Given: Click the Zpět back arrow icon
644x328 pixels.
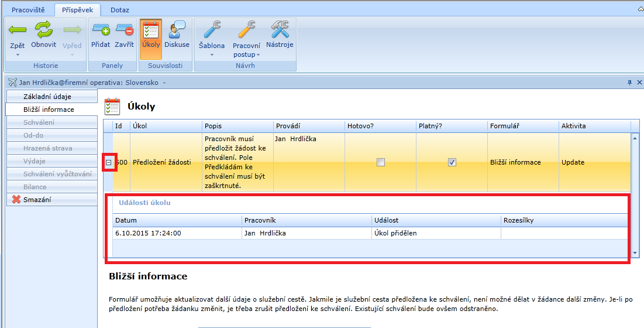Looking at the screenshot, I should click(x=18, y=30).
